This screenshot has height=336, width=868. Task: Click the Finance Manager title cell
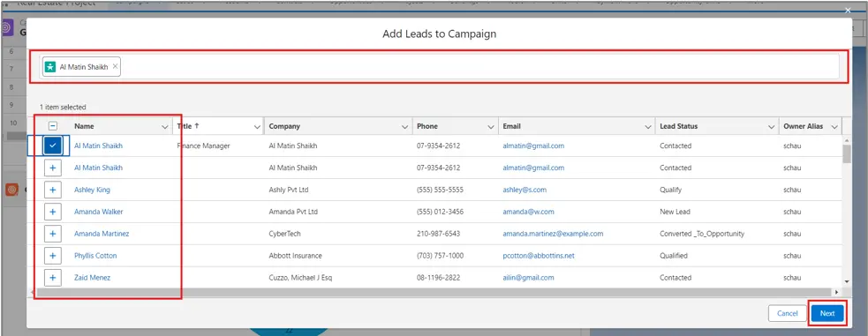coord(203,146)
